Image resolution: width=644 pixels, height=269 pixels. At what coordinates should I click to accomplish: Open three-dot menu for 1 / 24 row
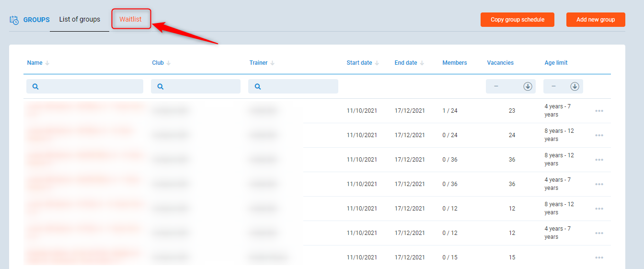pos(599,111)
